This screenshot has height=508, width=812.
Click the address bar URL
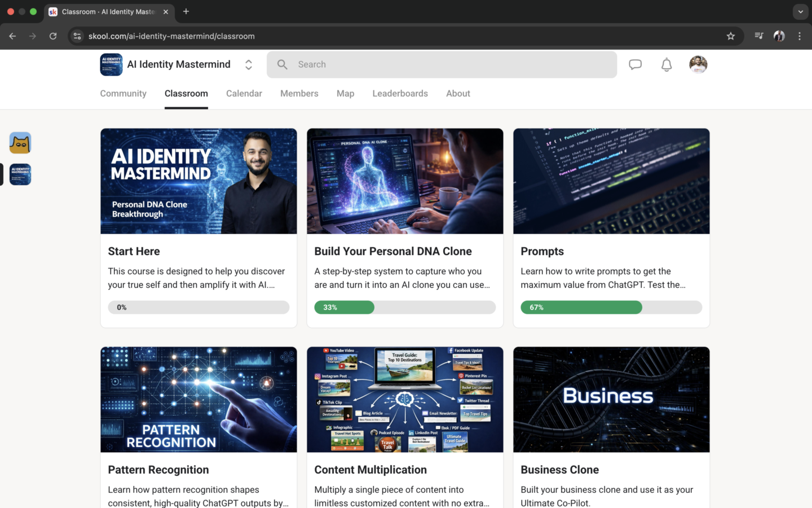coord(171,36)
